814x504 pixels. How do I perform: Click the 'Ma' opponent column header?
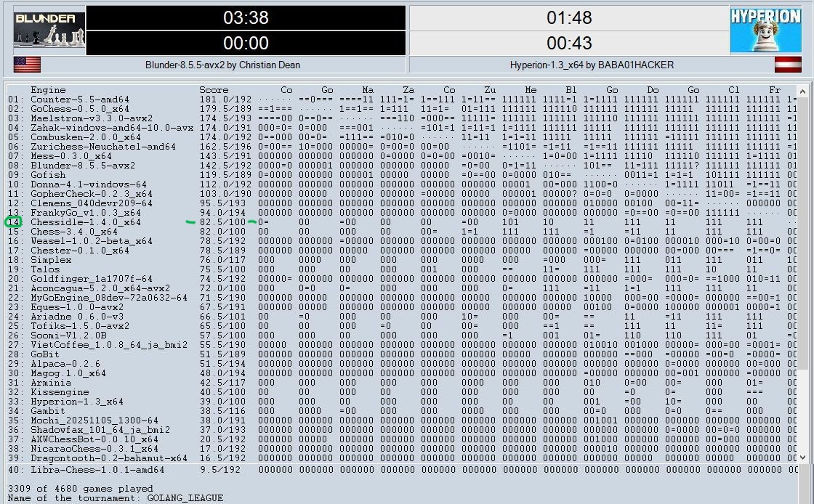pos(368,90)
